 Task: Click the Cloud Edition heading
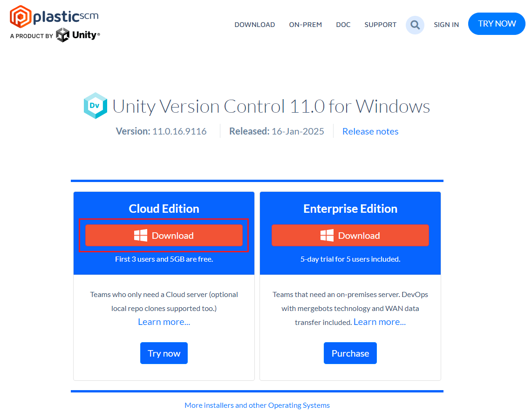pos(164,209)
